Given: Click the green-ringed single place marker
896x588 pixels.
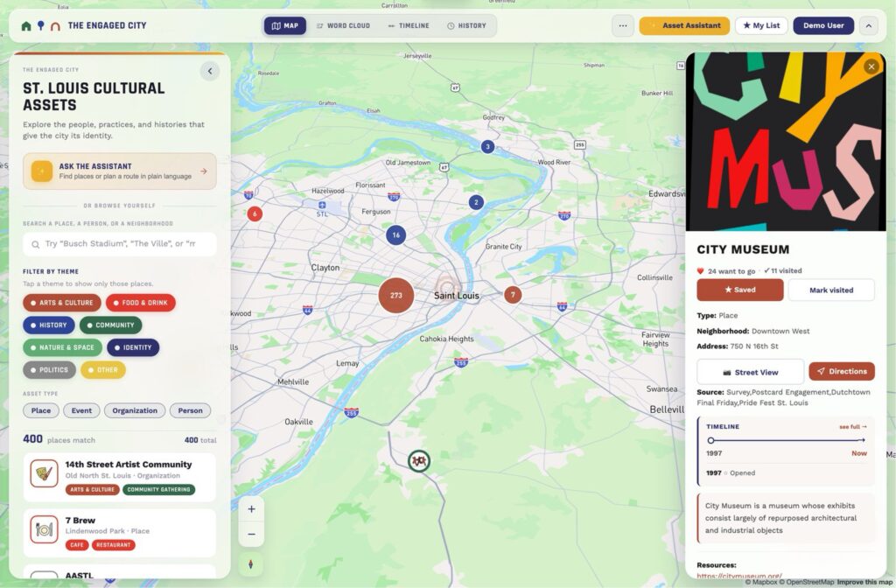Looking at the screenshot, I should coord(419,460).
